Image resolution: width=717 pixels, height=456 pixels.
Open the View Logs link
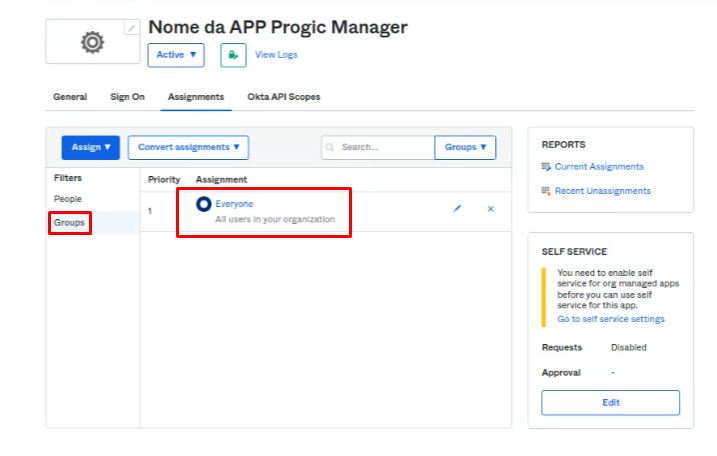(276, 55)
